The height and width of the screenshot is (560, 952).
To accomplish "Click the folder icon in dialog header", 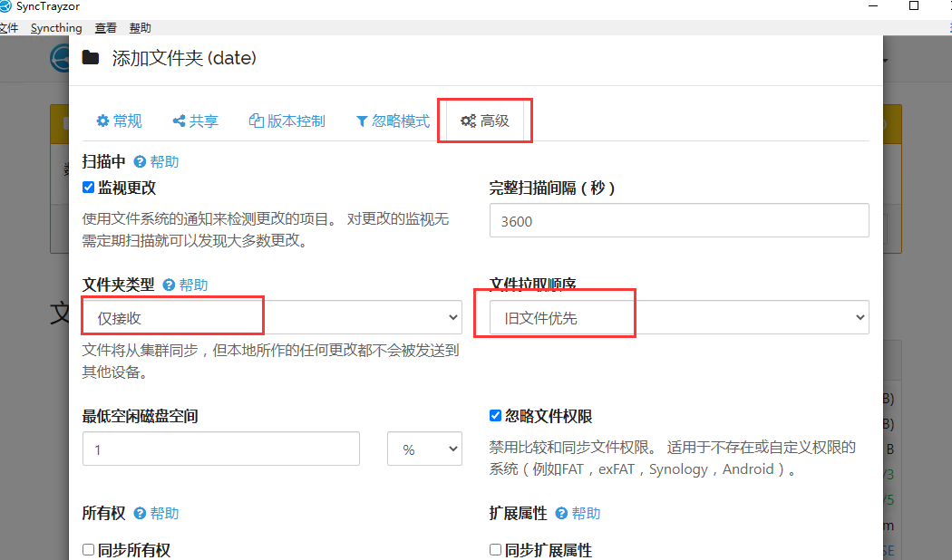I will click(x=91, y=59).
